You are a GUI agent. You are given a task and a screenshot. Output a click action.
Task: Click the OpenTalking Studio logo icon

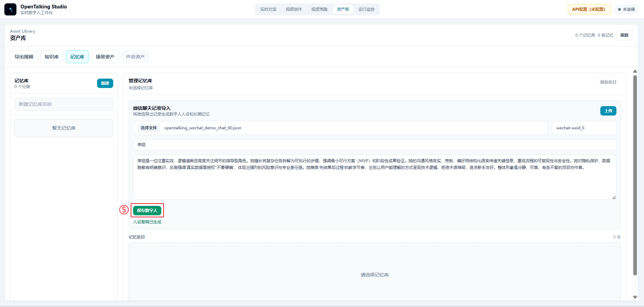tap(10, 9)
